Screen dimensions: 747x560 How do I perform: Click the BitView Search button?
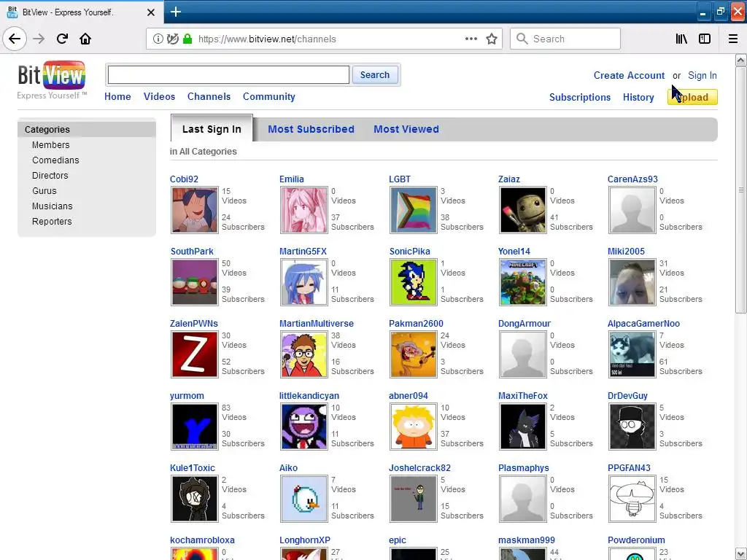click(x=375, y=75)
